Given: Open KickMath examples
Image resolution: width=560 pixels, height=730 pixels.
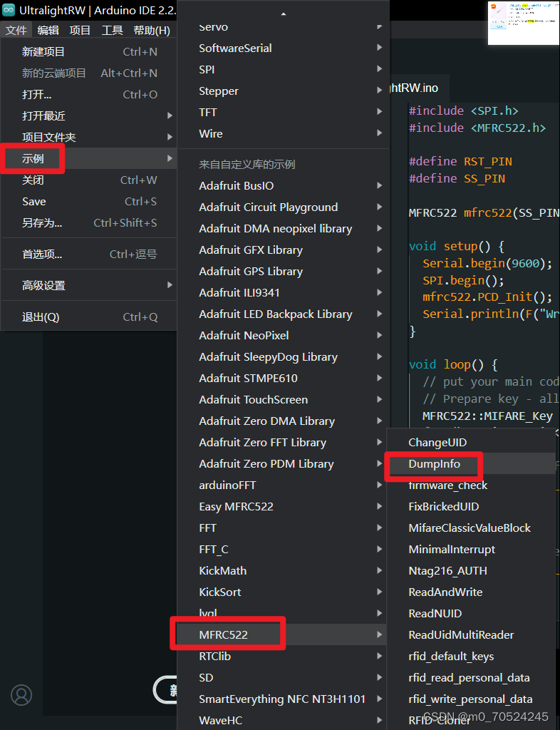Looking at the screenshot, I should click(284, 571).
